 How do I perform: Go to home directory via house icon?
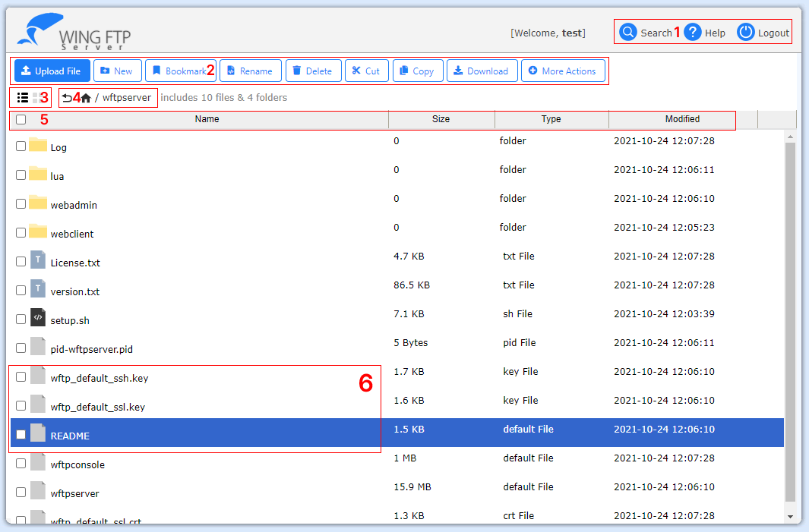(x=86, y=97)
